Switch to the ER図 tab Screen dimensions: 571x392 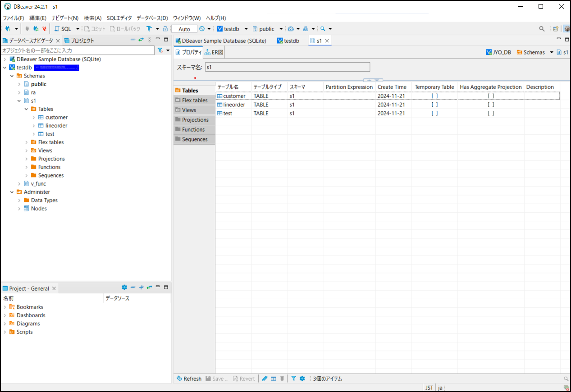point(214,52)
